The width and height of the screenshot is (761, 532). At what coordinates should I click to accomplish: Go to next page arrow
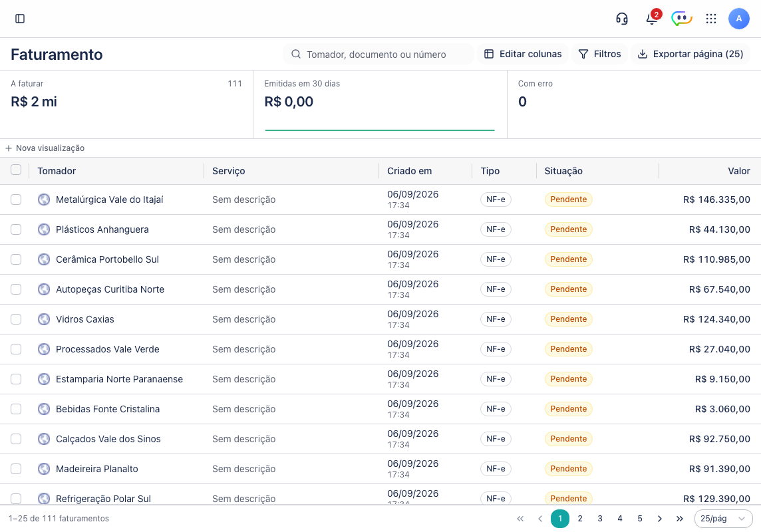pyautogui.click(x=660, y=519)
